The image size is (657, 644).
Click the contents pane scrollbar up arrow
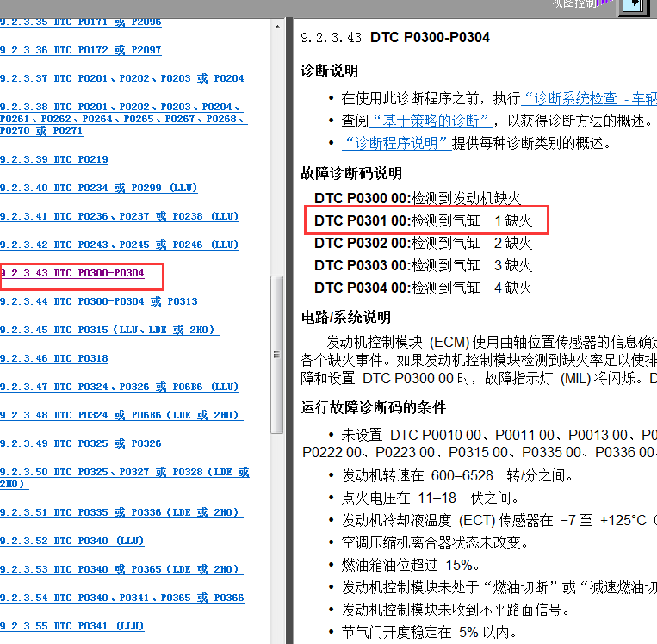coord(277,27)
